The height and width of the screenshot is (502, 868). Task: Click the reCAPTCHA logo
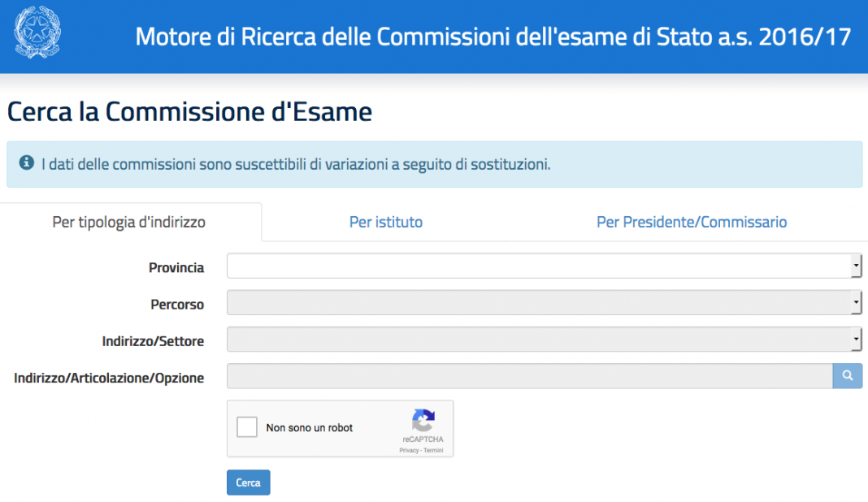coord(423,419)
